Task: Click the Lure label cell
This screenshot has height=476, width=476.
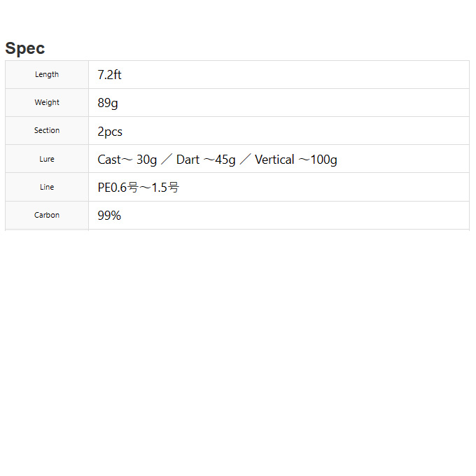Action: click(47, 159)
